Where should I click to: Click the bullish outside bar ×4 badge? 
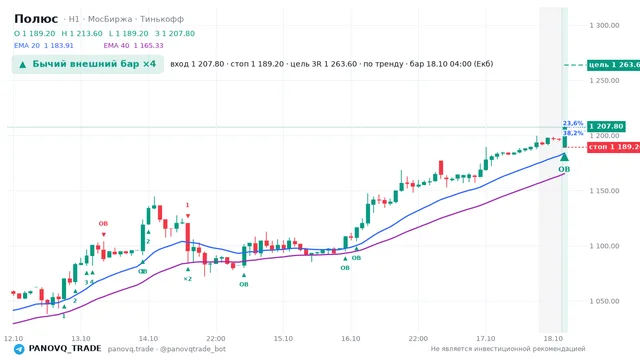[x=87, y=64]
